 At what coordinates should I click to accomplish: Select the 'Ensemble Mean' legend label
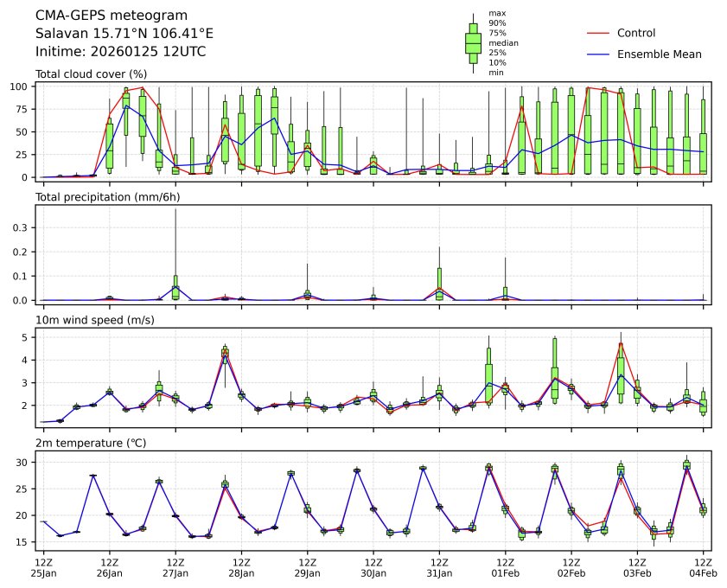tap(659, 54)
